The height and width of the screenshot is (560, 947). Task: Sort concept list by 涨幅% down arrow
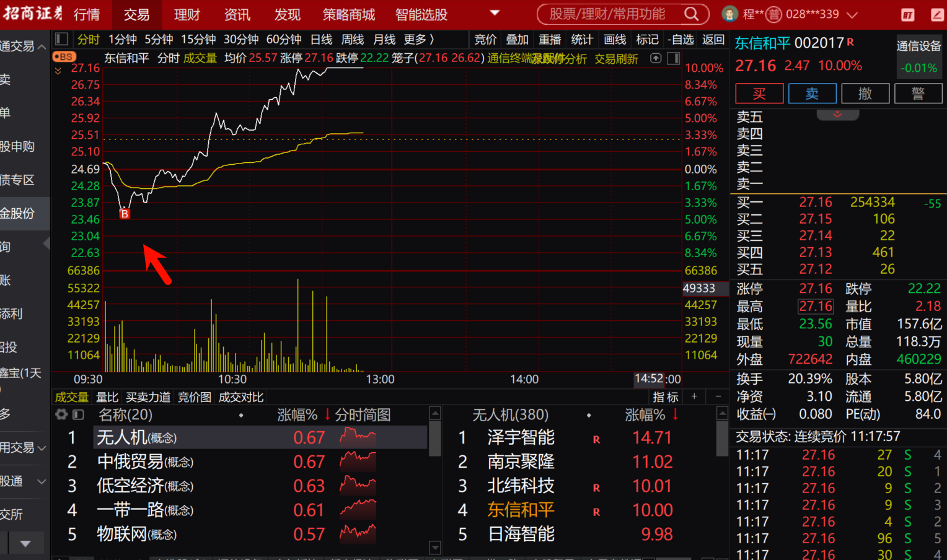[x=327, y=414]
